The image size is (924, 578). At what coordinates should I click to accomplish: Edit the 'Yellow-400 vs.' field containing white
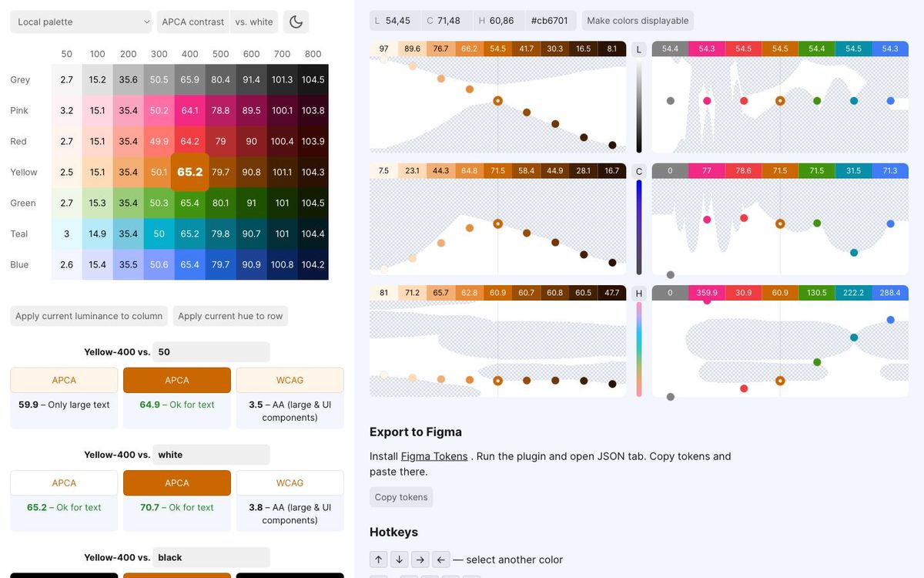pos(211,455)
